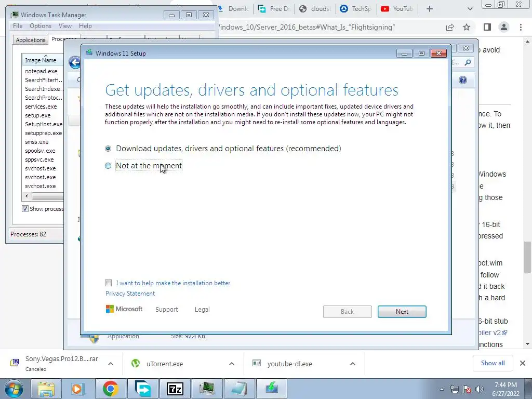Switch to Notepad on the taskbar
The image size is (532, 399).
239,389
